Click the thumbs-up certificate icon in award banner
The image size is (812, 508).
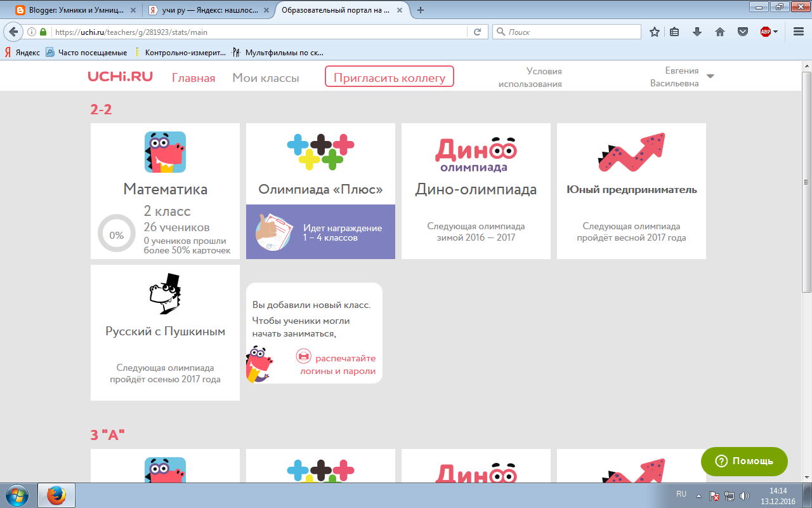coord(275,232)
